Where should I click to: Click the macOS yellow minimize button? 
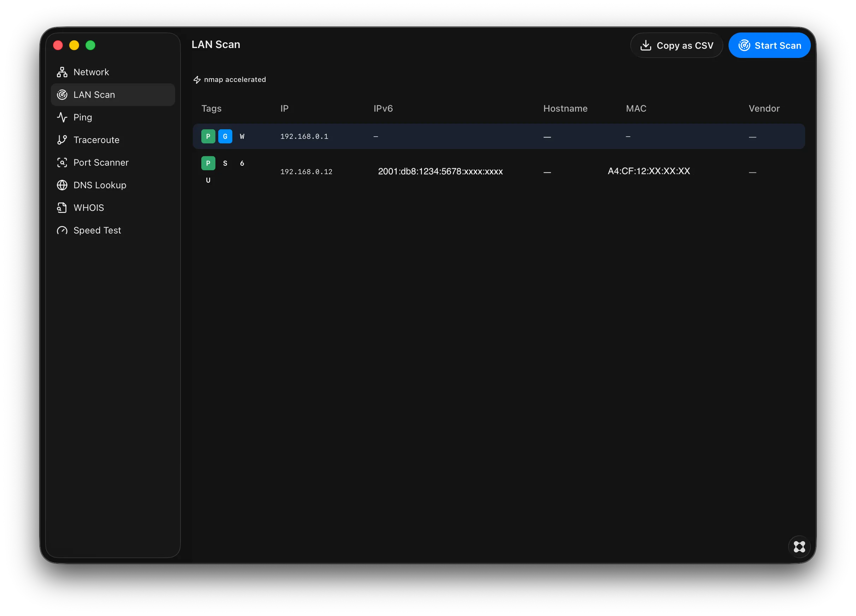pyautogui.click(x=74, y=45)
